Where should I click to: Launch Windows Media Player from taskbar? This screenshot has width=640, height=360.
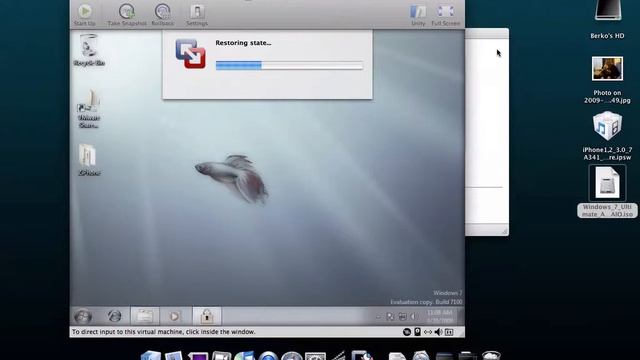(x=174, y=316)
